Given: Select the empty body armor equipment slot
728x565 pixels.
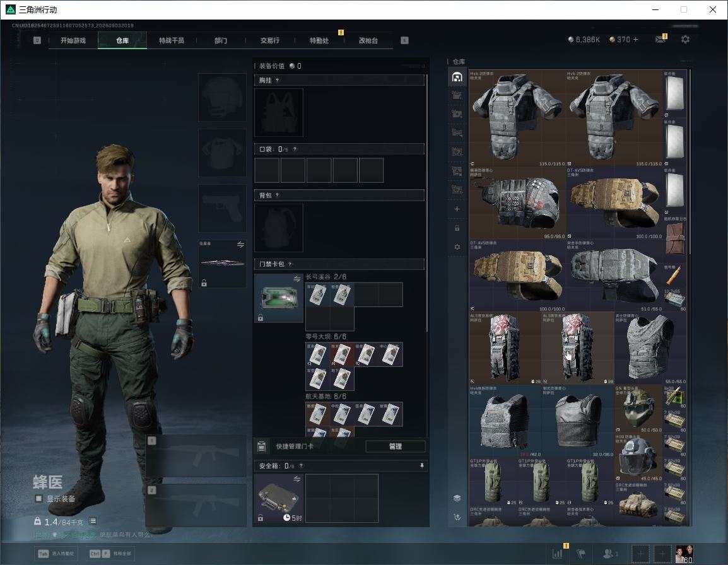Looking at the screenshot, I should pyautogui.click(x=223, y=153).
